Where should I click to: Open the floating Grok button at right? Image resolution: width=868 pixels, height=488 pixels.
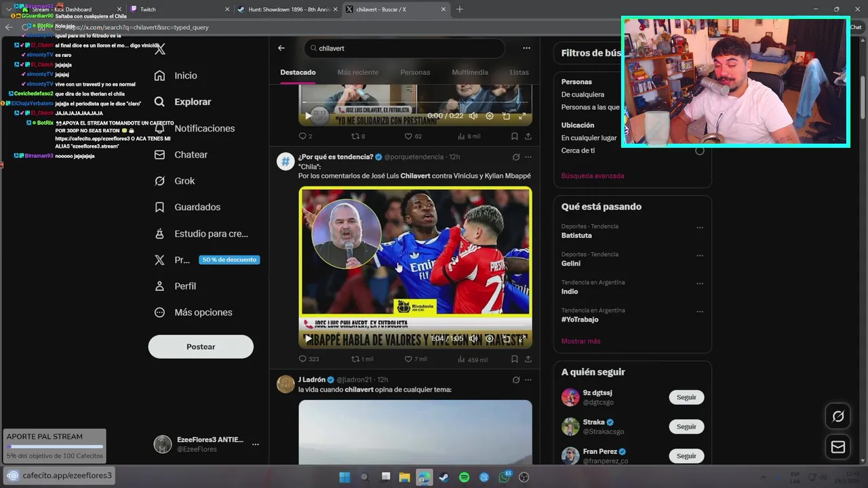[x=838, y=416]
